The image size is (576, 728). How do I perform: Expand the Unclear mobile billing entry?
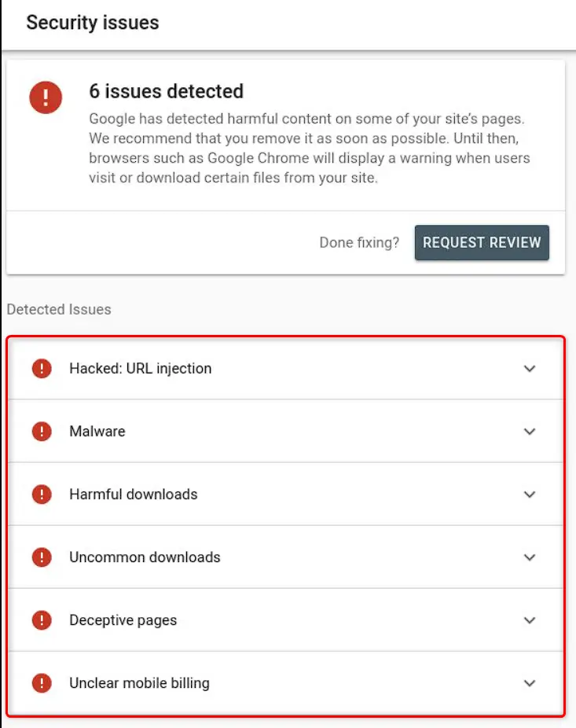(530, 682)
